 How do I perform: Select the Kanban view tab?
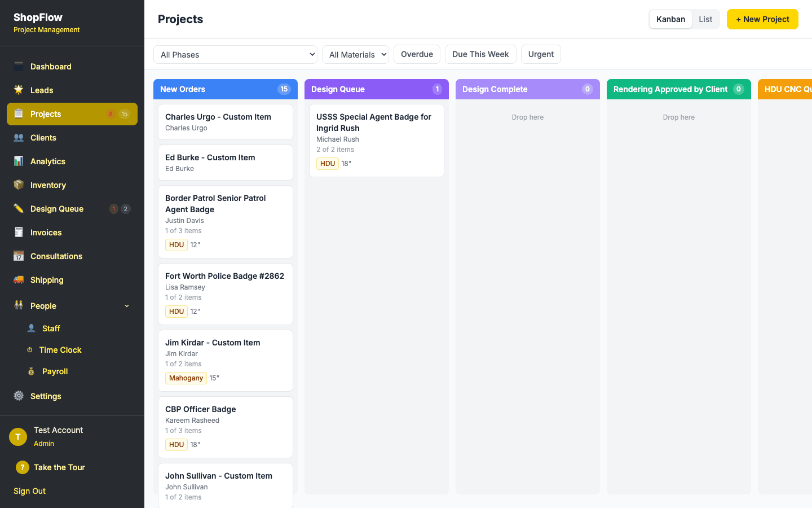click(x=670, y=19)
